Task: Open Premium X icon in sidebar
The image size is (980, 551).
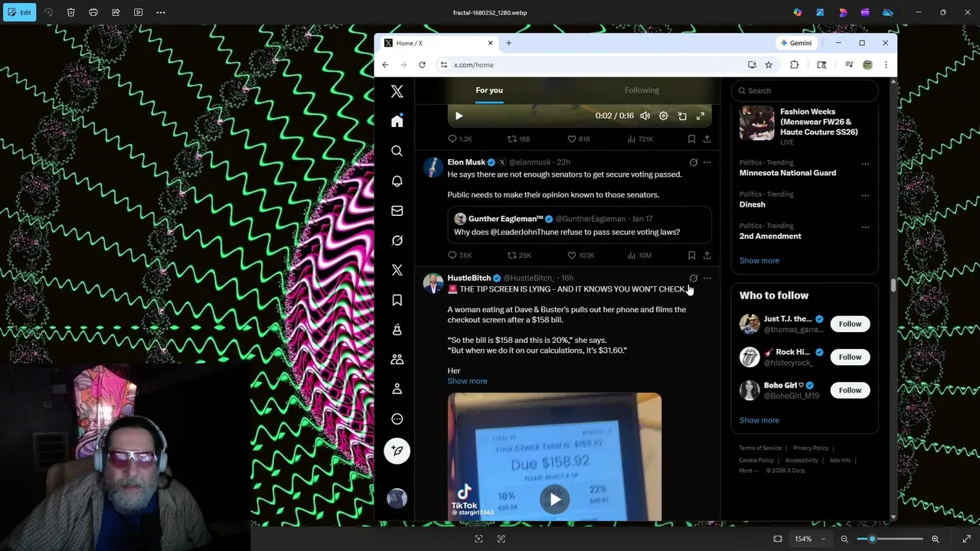Action: click(397, 270)
